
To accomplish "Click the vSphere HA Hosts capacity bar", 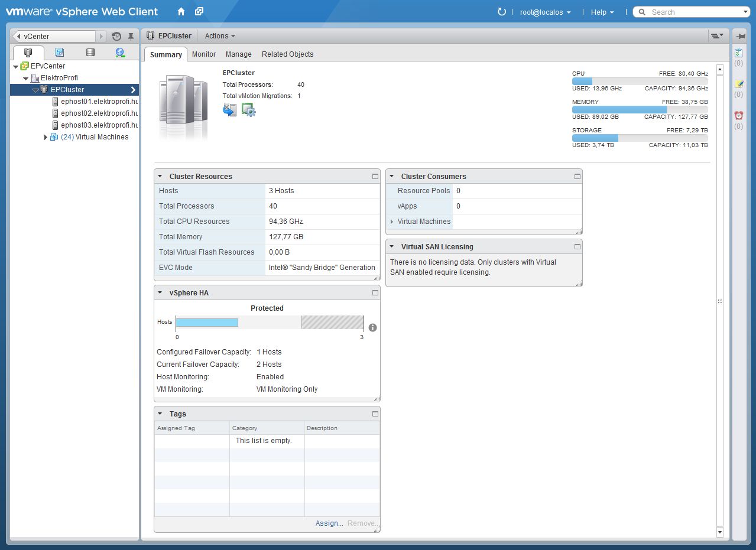I will tap(270, 323).
